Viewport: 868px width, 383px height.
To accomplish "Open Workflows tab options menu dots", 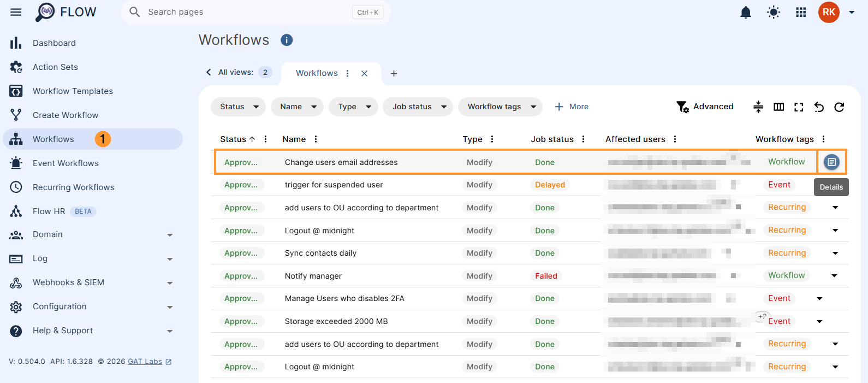I will (x=348, y=73).
